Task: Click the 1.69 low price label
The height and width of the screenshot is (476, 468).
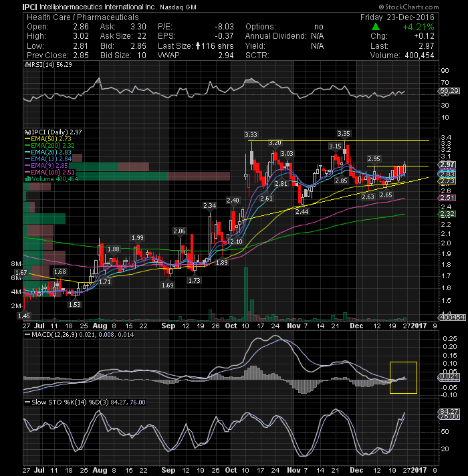Action: click(168, 285)
